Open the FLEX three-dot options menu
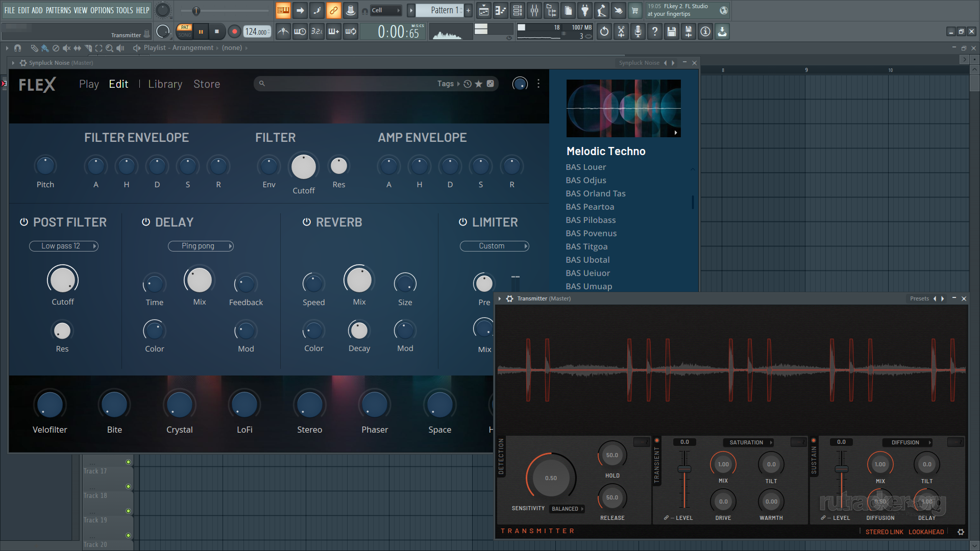 click(538, 84)
